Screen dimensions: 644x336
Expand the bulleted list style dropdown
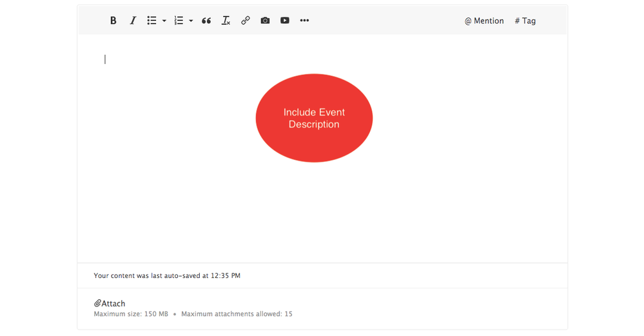[164, 21]
